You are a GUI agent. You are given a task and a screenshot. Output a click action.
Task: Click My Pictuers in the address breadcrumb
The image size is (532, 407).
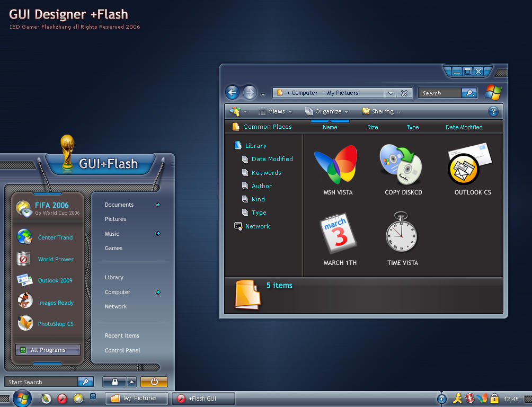tap(343, 93)
